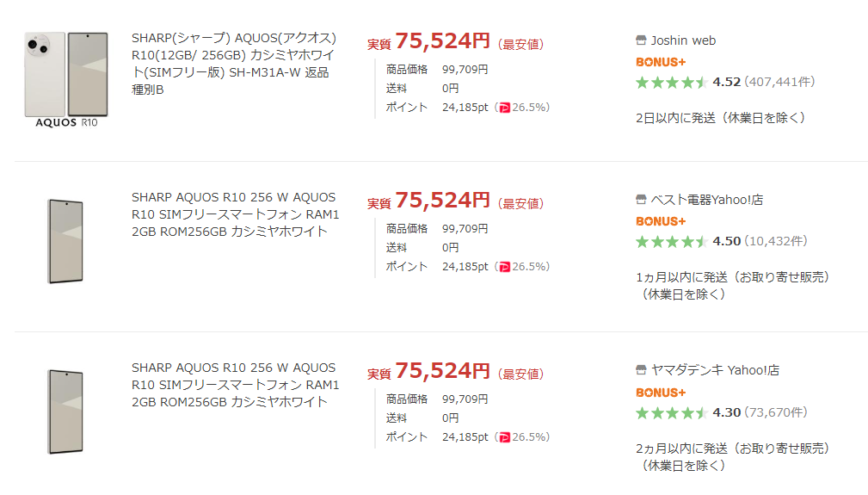Click the PayPay icon in ベスト電器's points row

504,267
